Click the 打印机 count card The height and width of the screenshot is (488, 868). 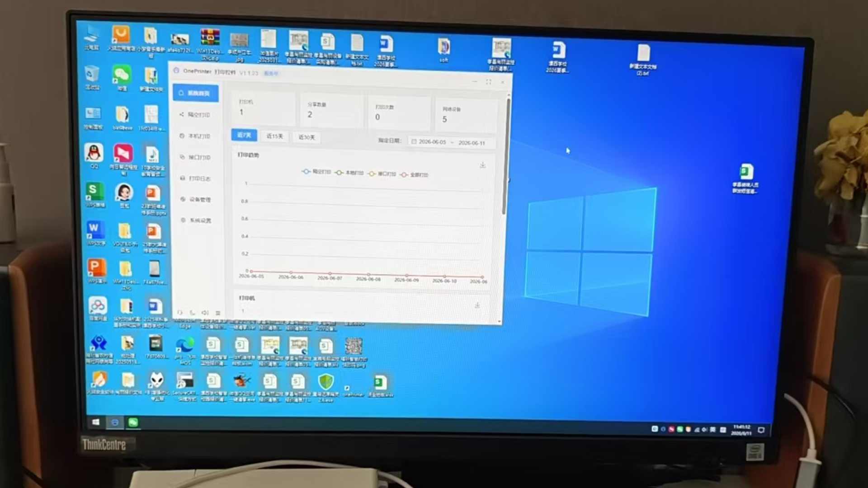(x=263, y=108)
